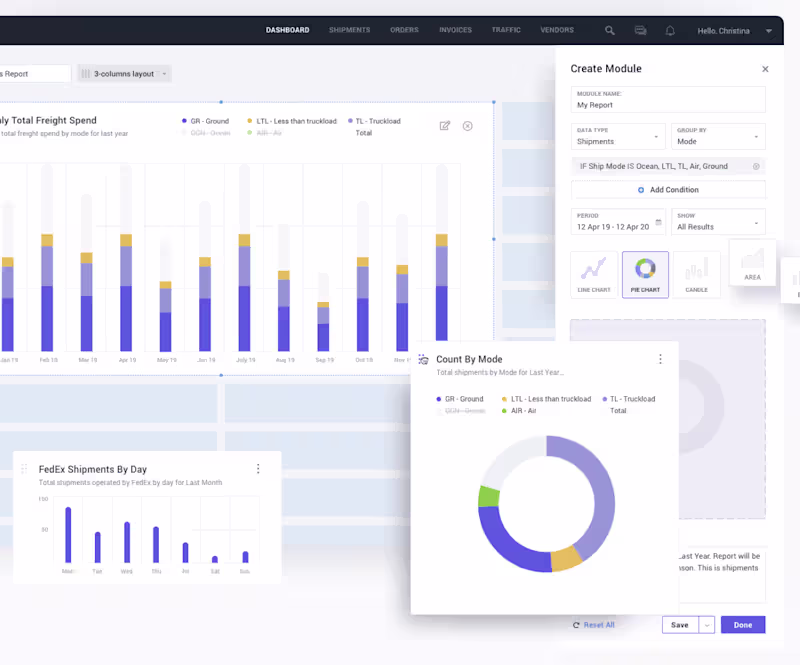Click the Module Name input field

pos(668,100)
